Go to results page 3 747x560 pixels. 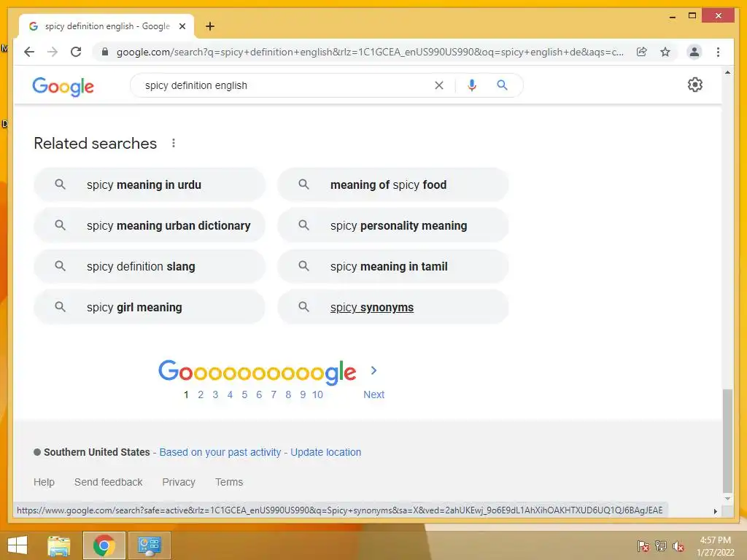(x=215, y=394)
